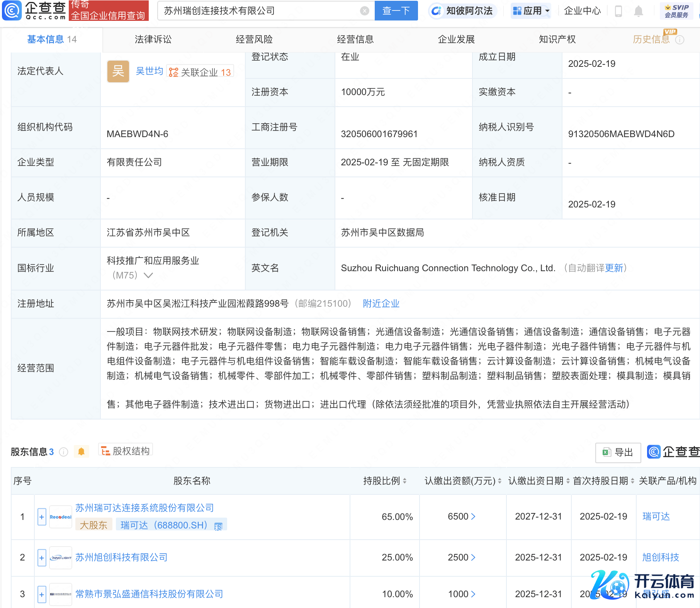
Task: Click the shareholder monitoring bell icon
Action: (x=81, y=452)
